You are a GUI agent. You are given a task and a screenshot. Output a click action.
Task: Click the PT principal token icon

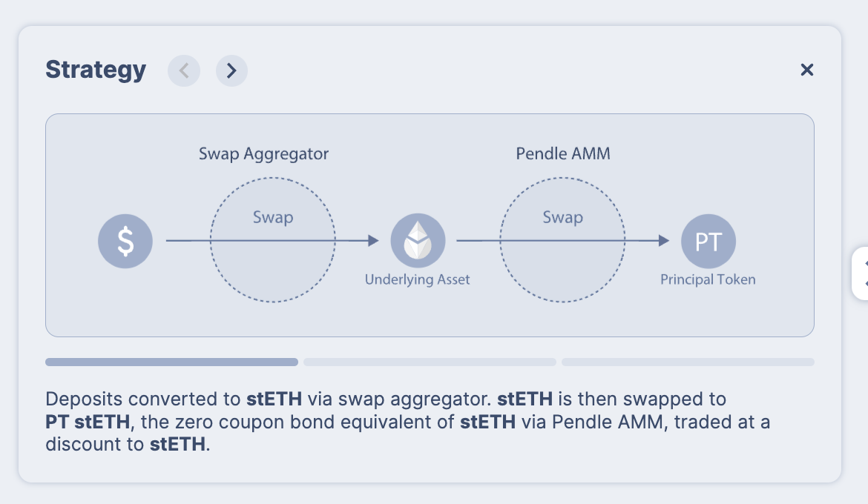click(x=708, y=241)
